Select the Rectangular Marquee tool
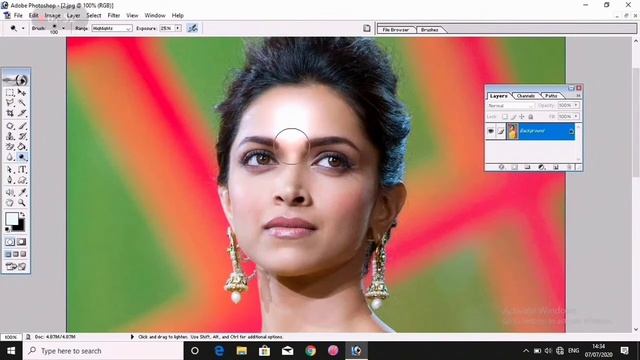 point(10,93)
